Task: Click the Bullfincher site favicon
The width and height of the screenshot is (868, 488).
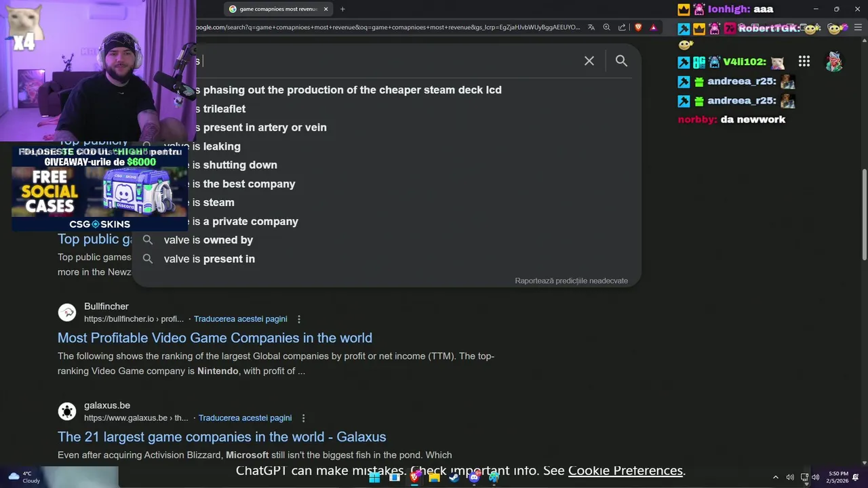Action: (x=67, y=312)
